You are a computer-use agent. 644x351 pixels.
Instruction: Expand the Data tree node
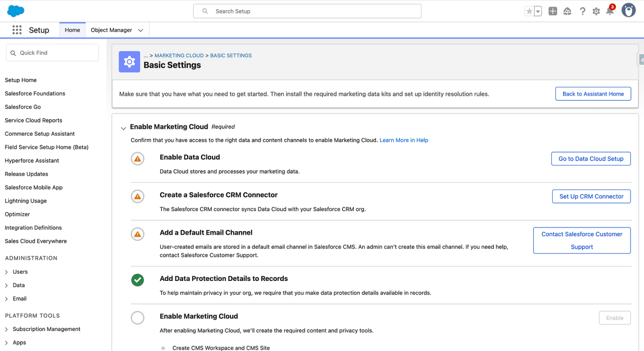click(6, 286)
